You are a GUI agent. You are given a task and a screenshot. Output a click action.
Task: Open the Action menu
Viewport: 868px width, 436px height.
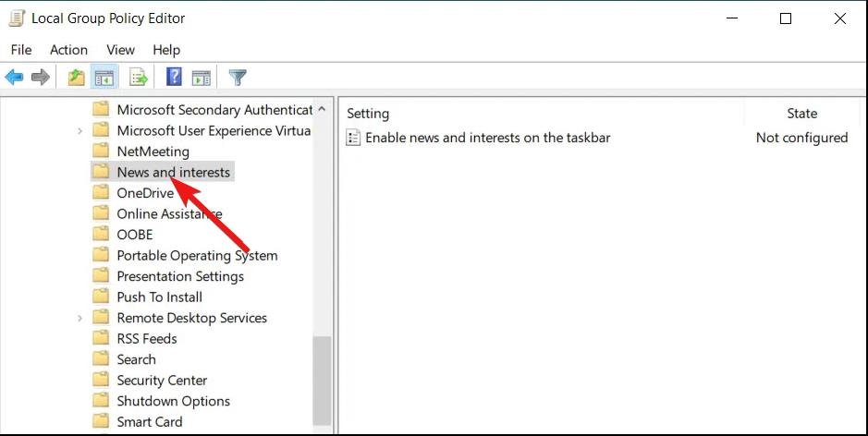68,50
